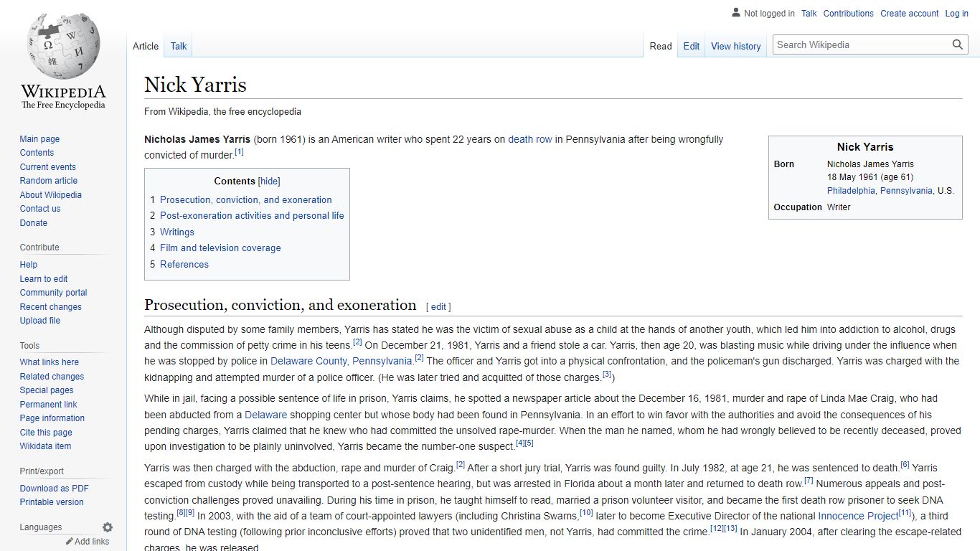Click the not-logged-in user icon
Image resolution: width=980 pixels, height=551 pixels.
coord(736,13)
